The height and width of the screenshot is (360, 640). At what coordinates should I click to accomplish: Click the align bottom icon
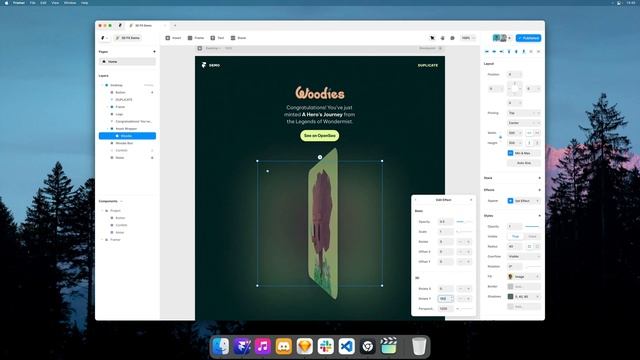tap(524, 52)
